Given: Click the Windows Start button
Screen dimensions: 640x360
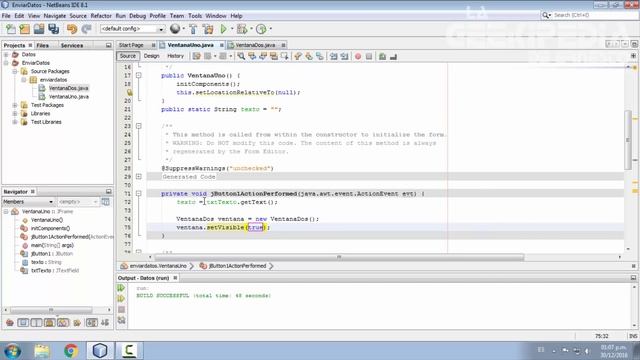Looking at the screenshot, I should click(13, 351).
